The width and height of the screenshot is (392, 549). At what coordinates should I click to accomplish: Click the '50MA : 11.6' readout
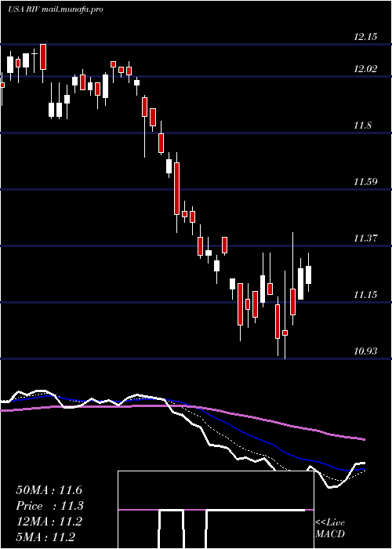[x=49, y=490]
